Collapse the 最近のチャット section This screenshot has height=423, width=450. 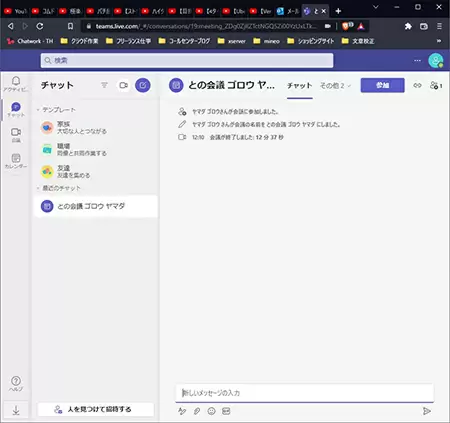tap(38, 188)
